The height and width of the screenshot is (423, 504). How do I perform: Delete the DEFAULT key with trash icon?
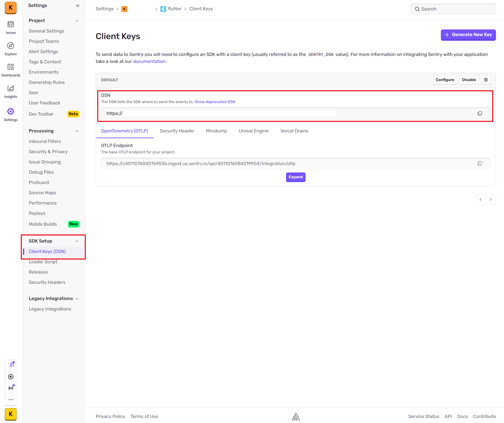click(486, 80)
